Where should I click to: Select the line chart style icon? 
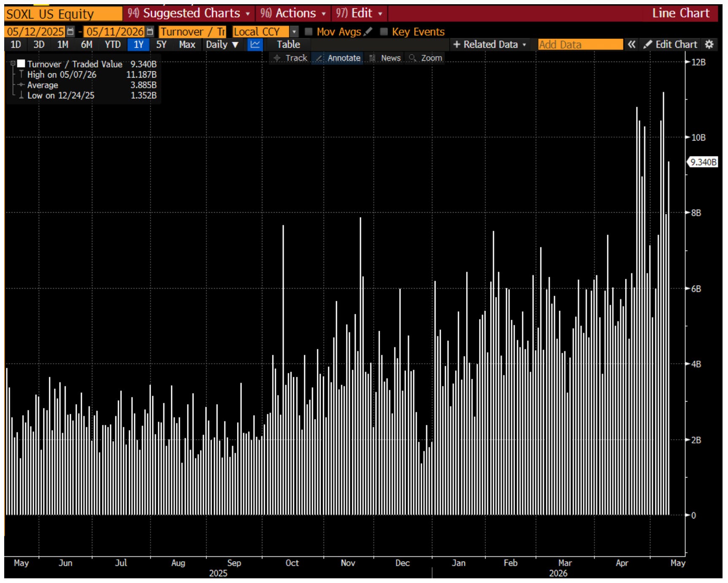tap(255, 44)
